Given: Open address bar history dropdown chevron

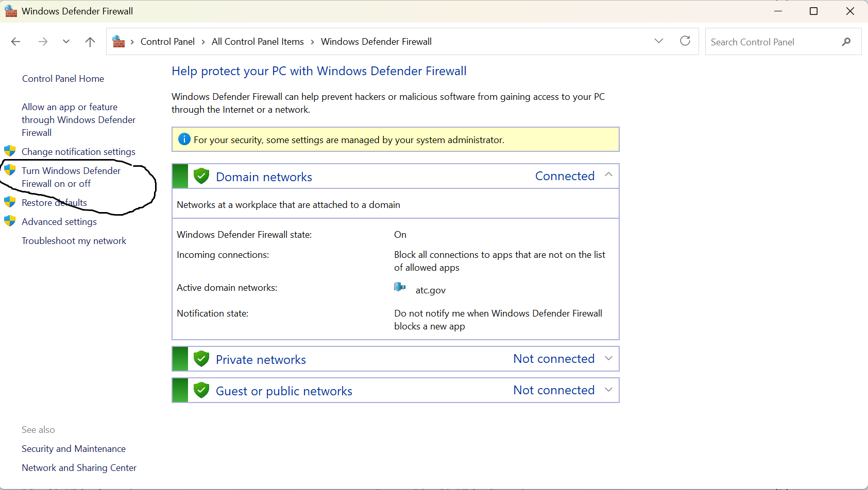Looking at the screenshot, I should (659, 41).
